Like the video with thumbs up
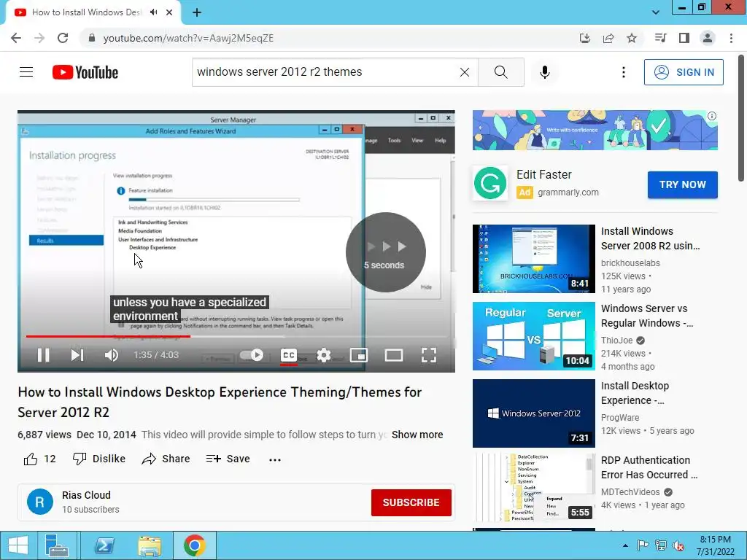 pyautogui.click(x=39, y=459)
